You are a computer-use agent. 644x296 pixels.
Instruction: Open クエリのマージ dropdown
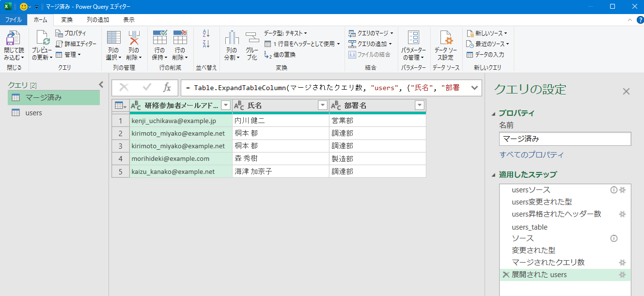[371, 33]
